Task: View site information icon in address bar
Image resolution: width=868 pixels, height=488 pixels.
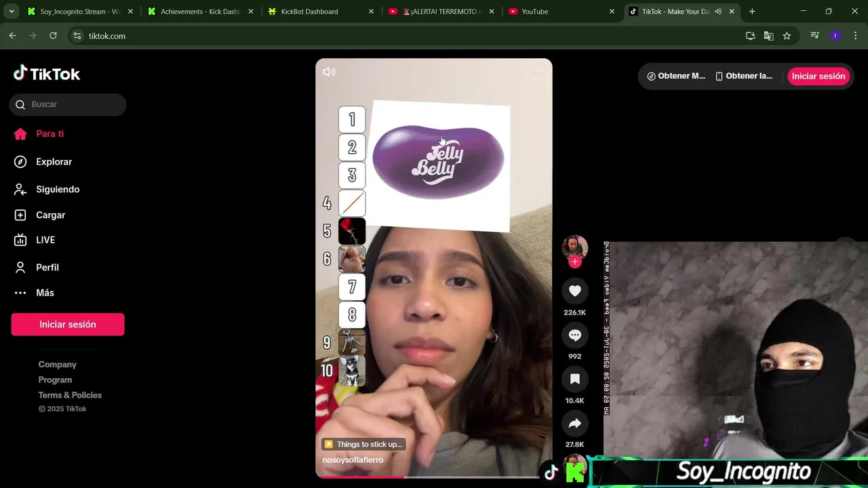Action: (77, 36)
